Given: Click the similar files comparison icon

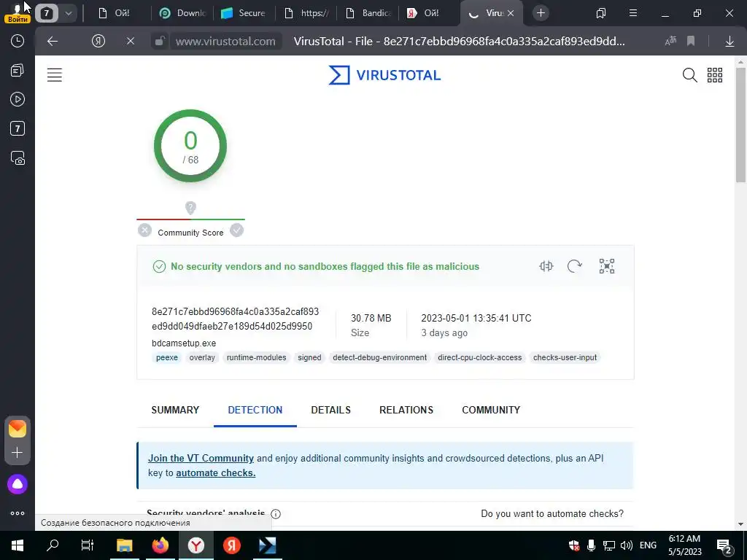Looking at the screenshot, I should click(546, 266).
